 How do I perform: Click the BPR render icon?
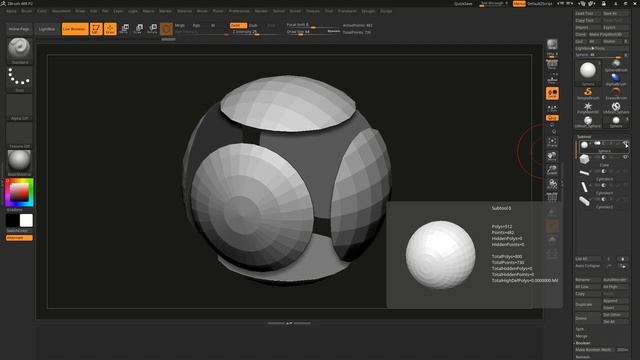tap(552, 44)
